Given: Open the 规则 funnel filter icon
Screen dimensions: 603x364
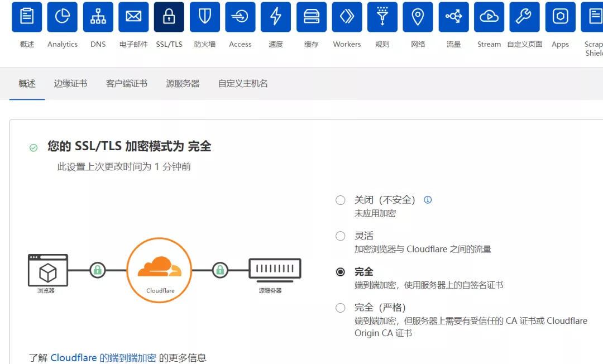Looking at the screenshot, I should pos(382,17).
